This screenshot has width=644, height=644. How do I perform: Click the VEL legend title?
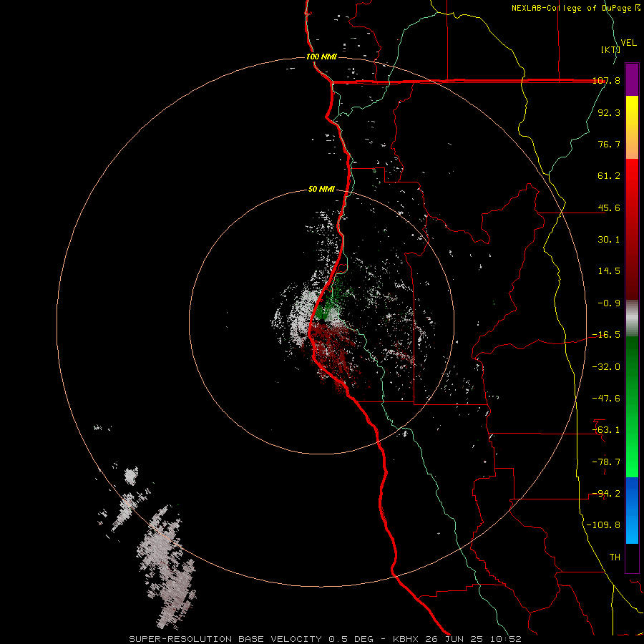pos(629,43)
